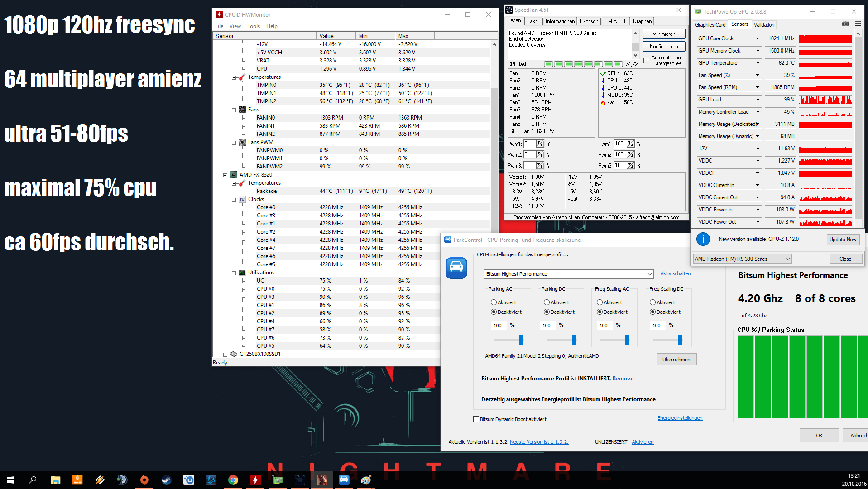Tick the Bitsum Dynamic Boost checkbox
The width and height of the screenshot is (868, 489).
click(x=476, y=419)
